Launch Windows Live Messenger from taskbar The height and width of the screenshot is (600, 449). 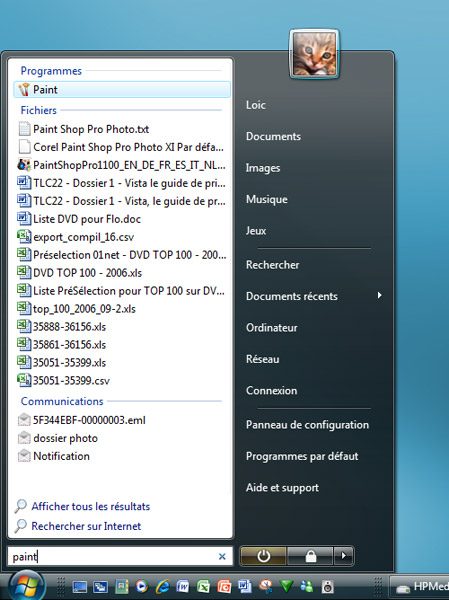coord(307,586)
